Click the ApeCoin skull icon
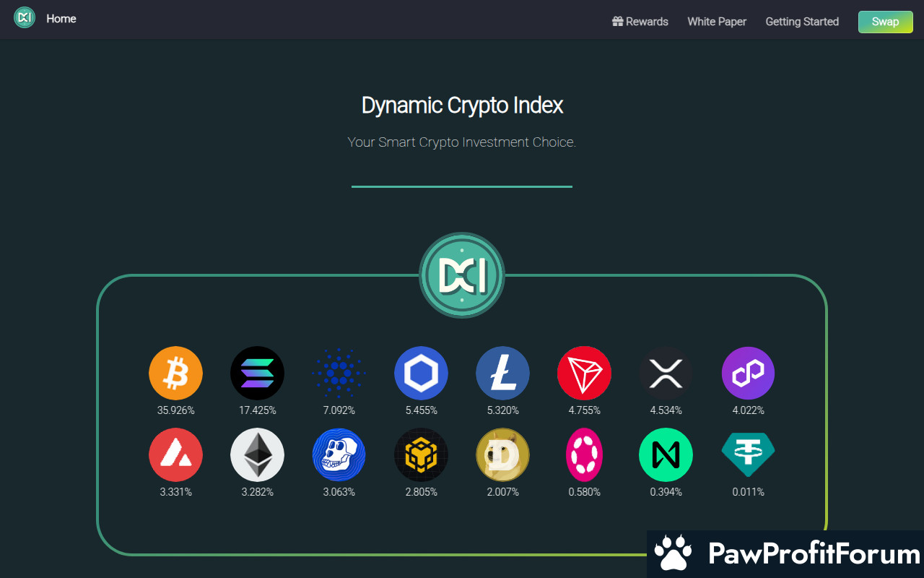 coord(339,455)
